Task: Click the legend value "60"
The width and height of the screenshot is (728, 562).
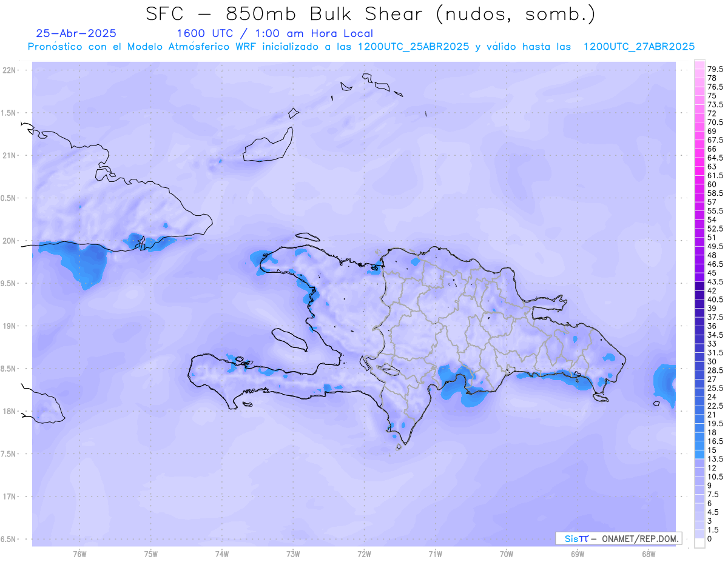Action: [712, 184]
